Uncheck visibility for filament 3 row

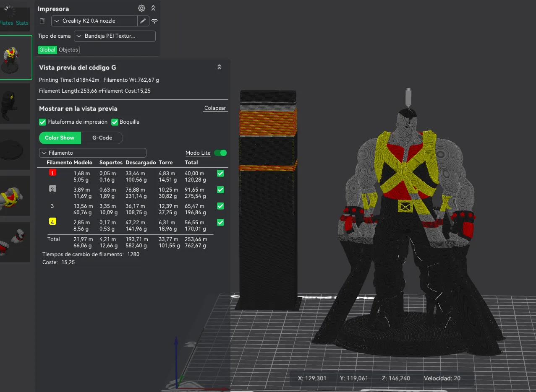(220, 206)
